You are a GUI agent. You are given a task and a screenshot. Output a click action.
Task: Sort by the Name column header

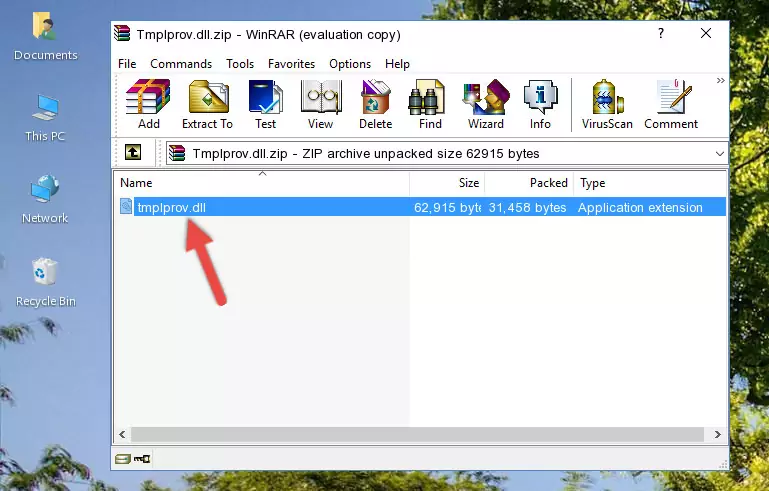(x=262, y=182)
